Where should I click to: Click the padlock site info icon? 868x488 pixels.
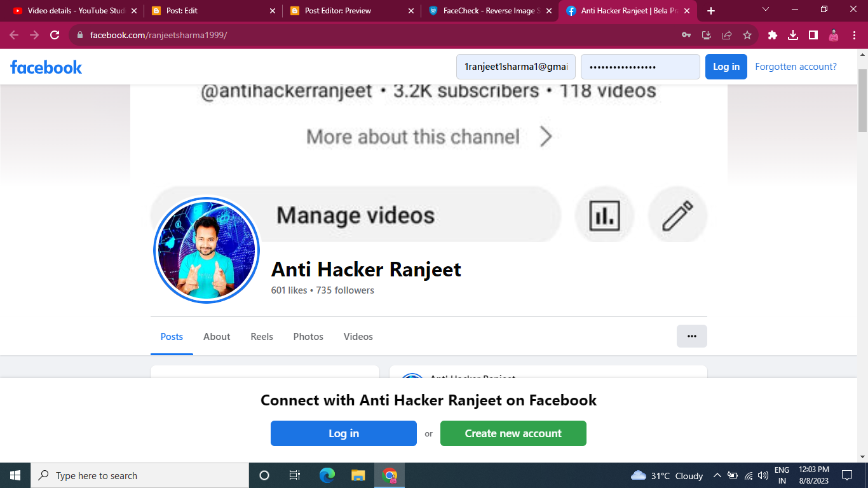coord(80,35)
